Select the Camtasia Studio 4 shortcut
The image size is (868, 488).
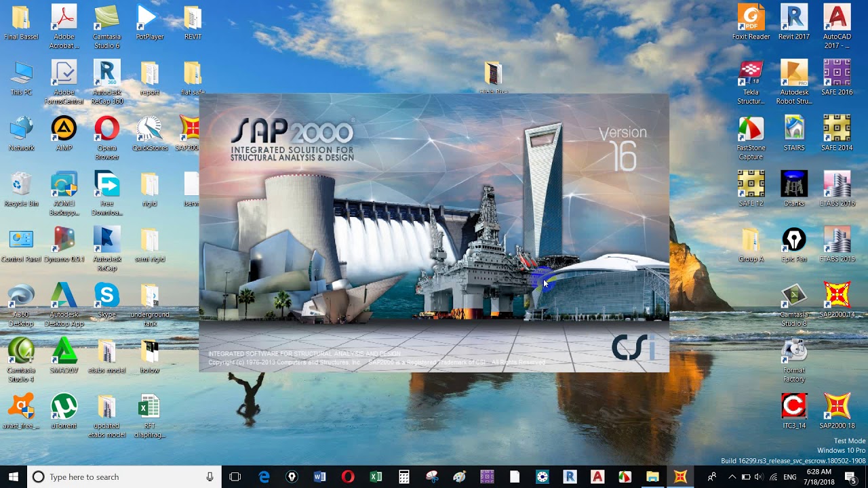click(x=21, y=360)
